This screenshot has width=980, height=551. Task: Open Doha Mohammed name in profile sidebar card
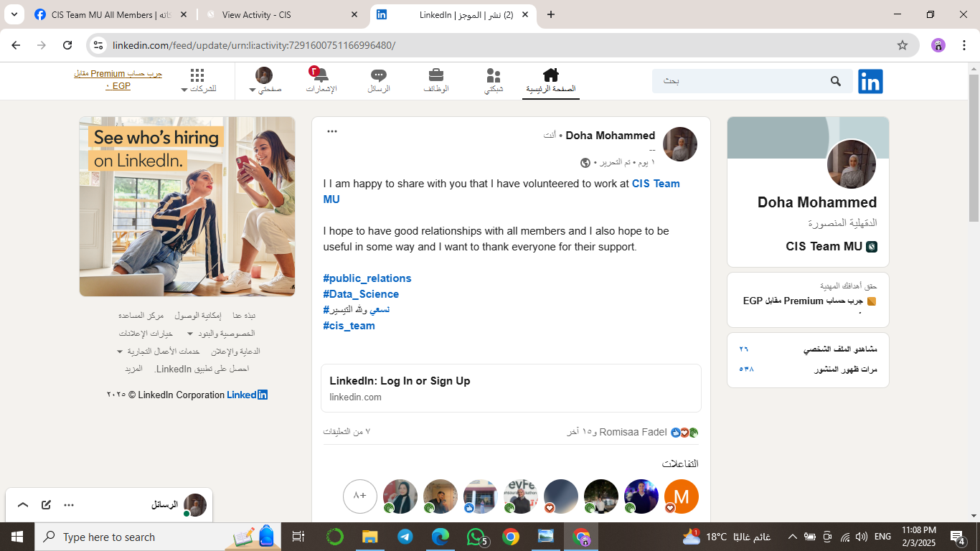[817, 202]
